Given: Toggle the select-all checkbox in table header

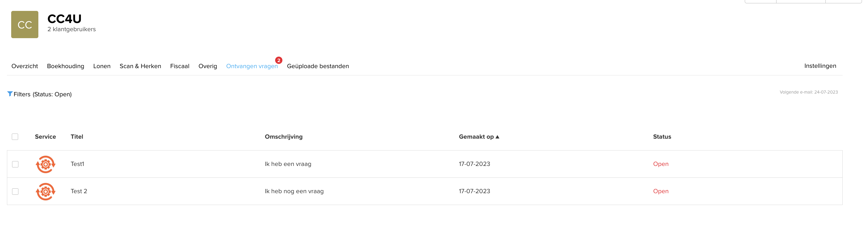Looking at the screenshot, I should 15,137.
